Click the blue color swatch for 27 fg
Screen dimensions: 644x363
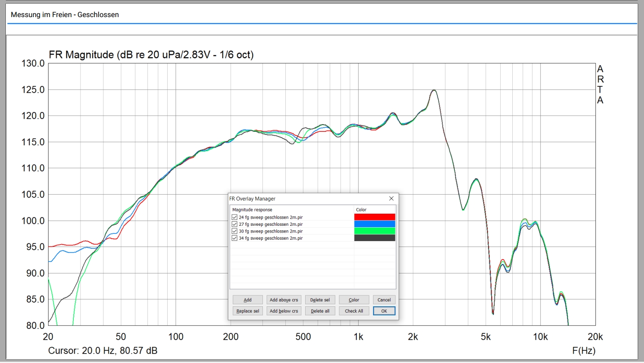[x=375, y=224]
